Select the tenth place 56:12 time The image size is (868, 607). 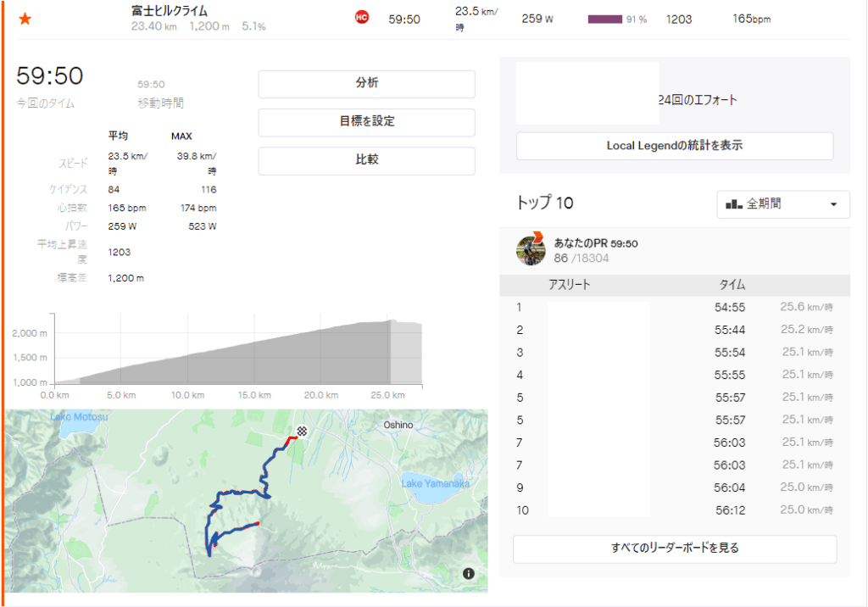pos(730,510)
